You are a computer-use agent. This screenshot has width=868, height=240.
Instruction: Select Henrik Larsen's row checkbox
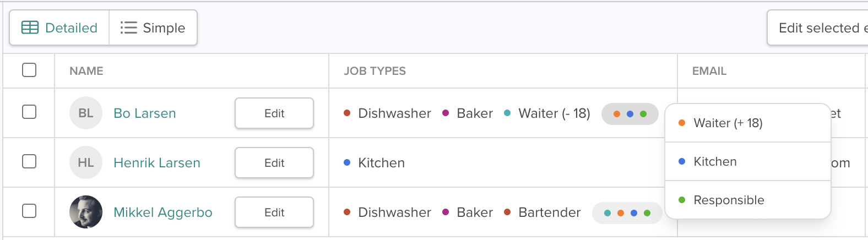(x=29, y=161)
